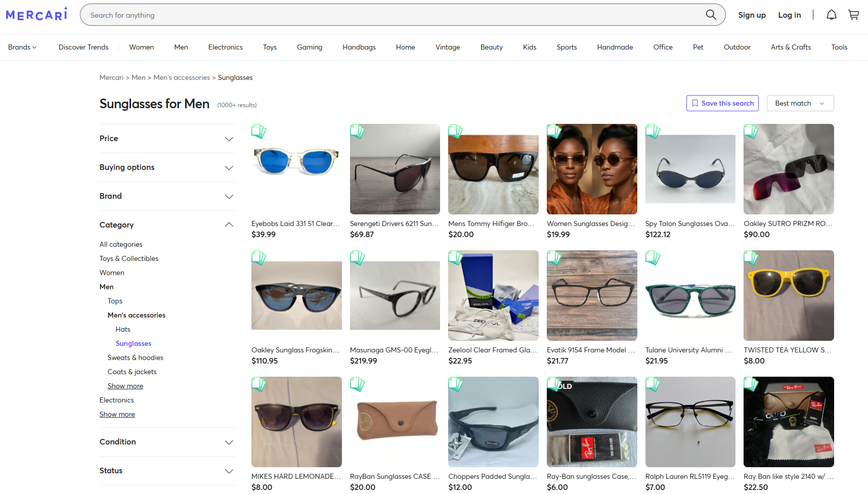Click badge icon on Tommy Hilfiger listing
Screen dimensions: 868x494
pos(456,131)
